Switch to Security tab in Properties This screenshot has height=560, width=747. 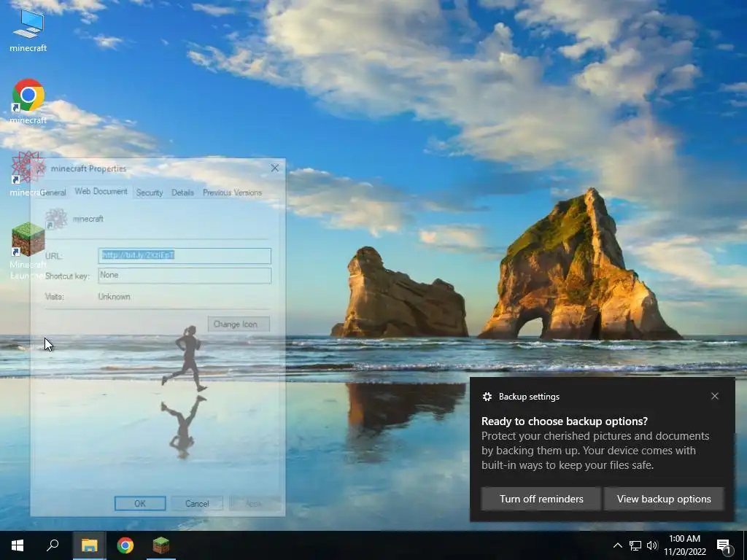(x=150, y=192)
